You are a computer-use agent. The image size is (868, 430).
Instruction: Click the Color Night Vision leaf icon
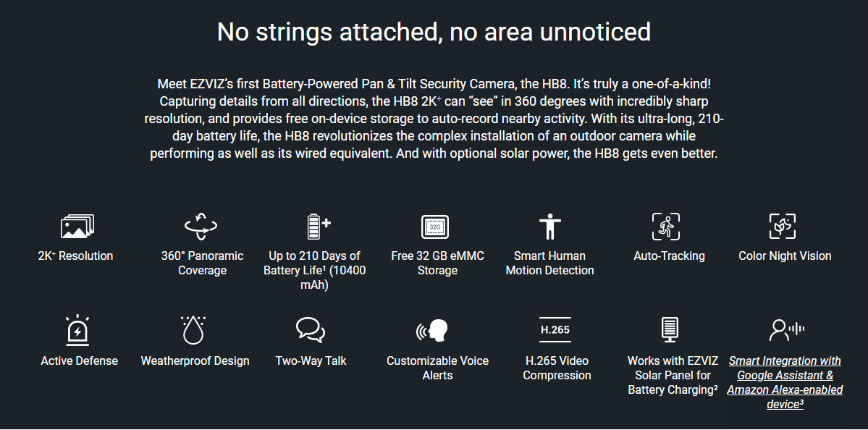[782, 227]
